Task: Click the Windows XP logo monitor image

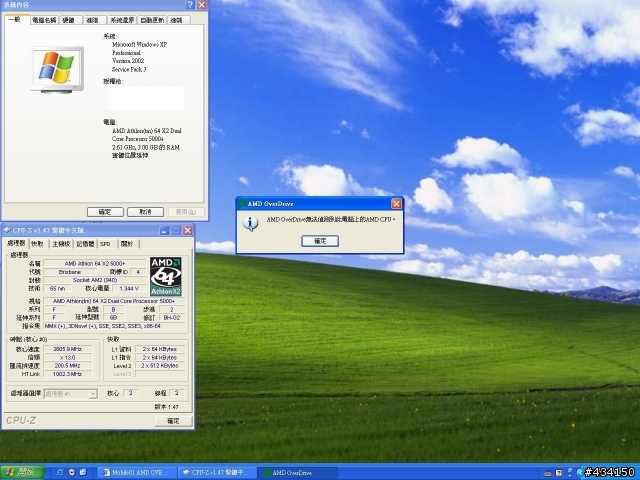Action: [57, 70]
